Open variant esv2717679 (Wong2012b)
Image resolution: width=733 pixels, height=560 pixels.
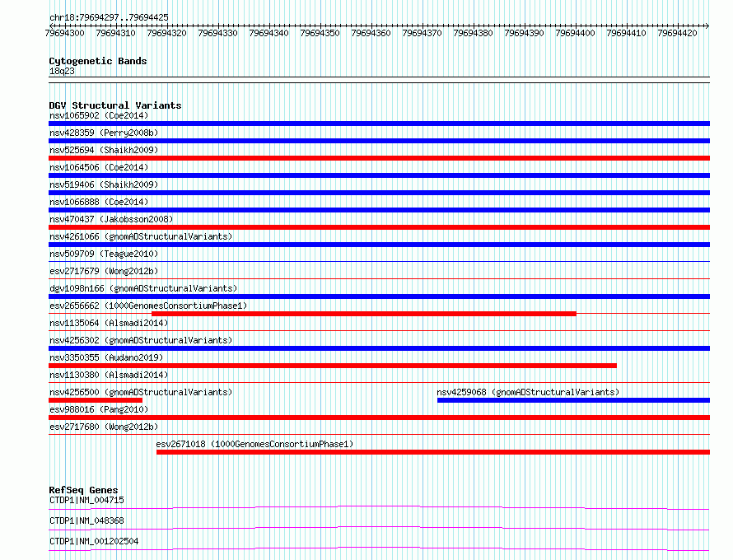pos(104,271)
